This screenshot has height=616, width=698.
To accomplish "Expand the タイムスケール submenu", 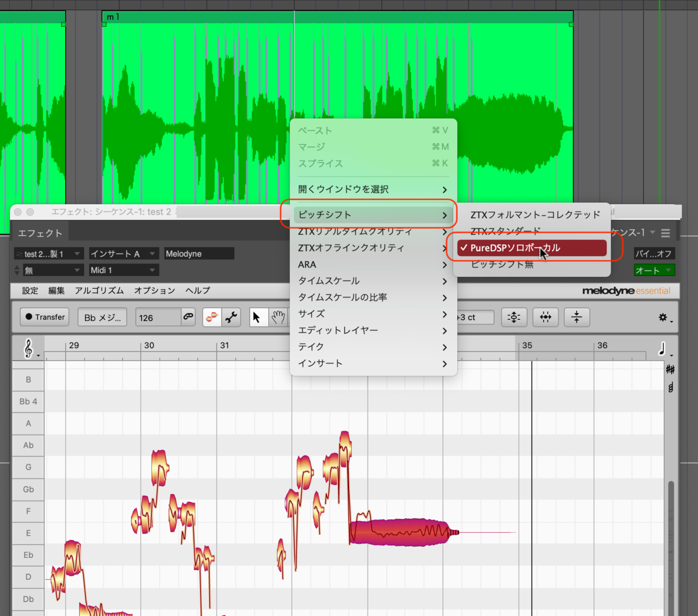I will [373, 281].
